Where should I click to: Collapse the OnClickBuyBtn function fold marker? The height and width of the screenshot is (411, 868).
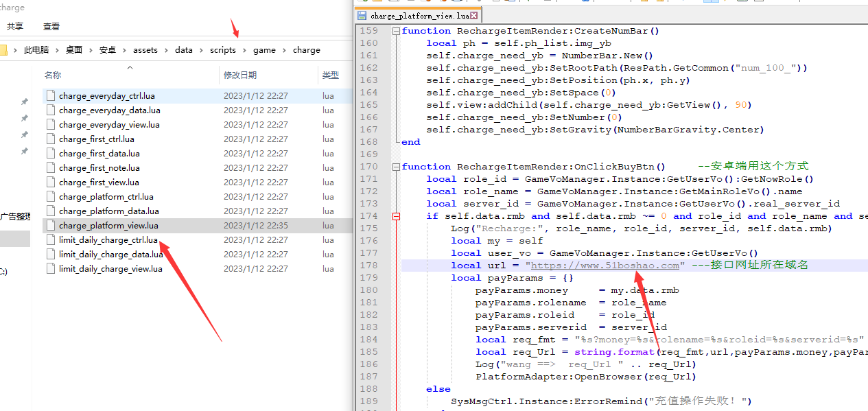click(396, 167)
